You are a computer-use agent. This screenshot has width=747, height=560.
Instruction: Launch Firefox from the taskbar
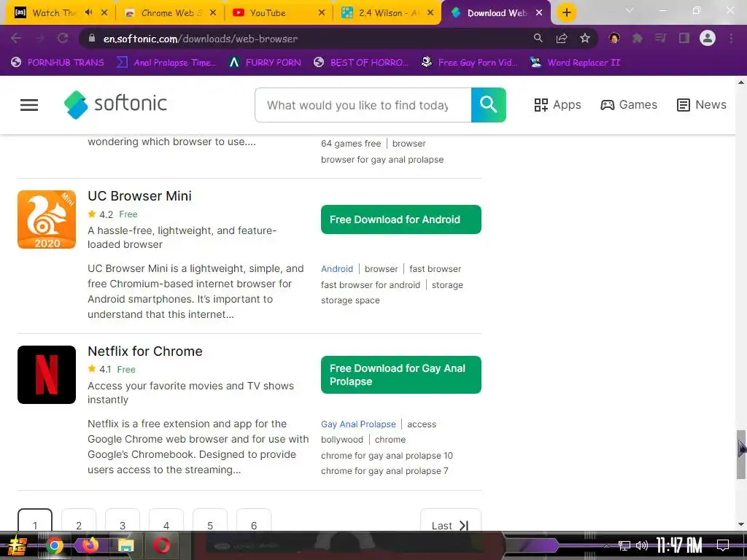pyautogui.click(x=90, y=545)
